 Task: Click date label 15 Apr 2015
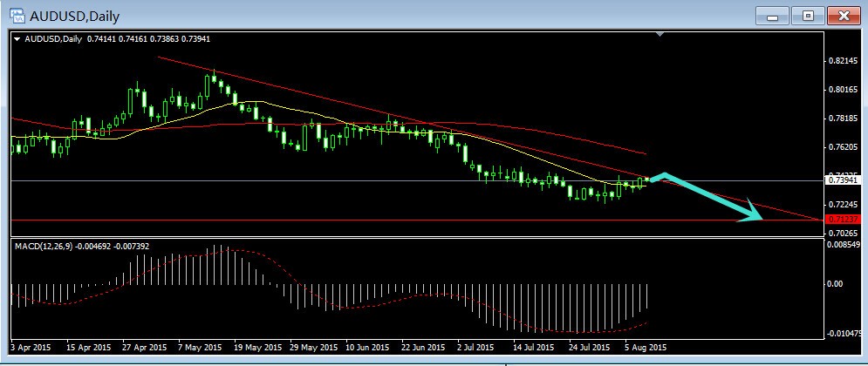point(89,347)
